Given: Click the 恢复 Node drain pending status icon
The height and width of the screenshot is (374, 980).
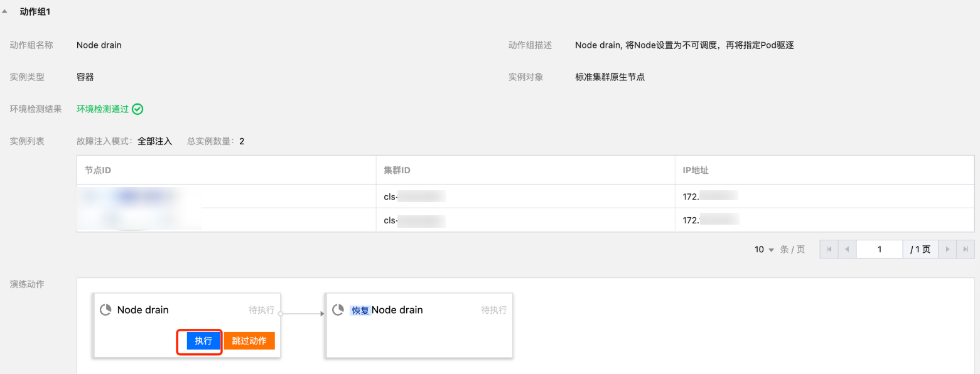Looking at the screenshot, I should click(x=338, y=310).
